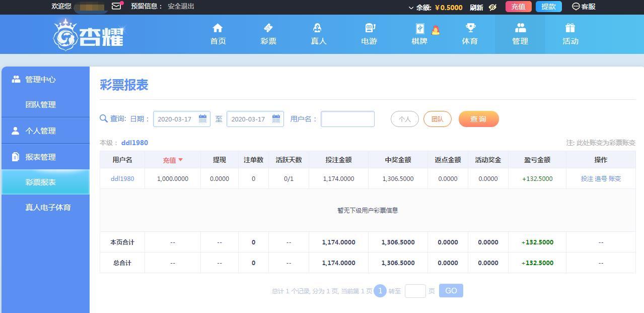Click the 盈亏金额 column header
Viewport: 644px width, 313px height.
(x=537, y=160)
